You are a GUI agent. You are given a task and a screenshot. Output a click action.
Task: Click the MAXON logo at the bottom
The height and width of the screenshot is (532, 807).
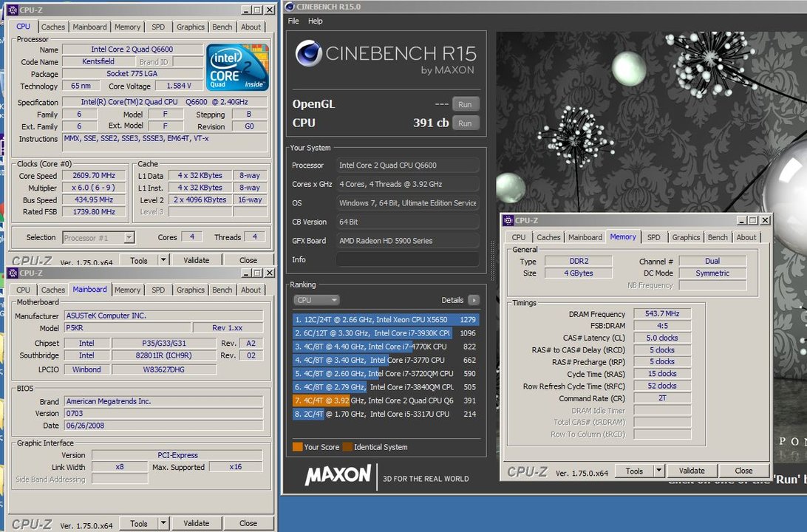(338, 475)
